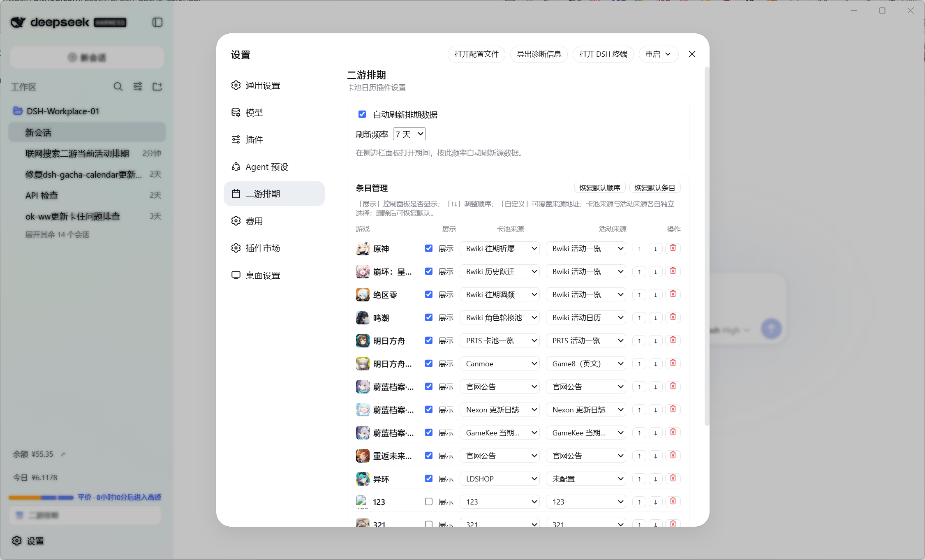Enable 展示 for the 123 entry

[x=429, y=502]
